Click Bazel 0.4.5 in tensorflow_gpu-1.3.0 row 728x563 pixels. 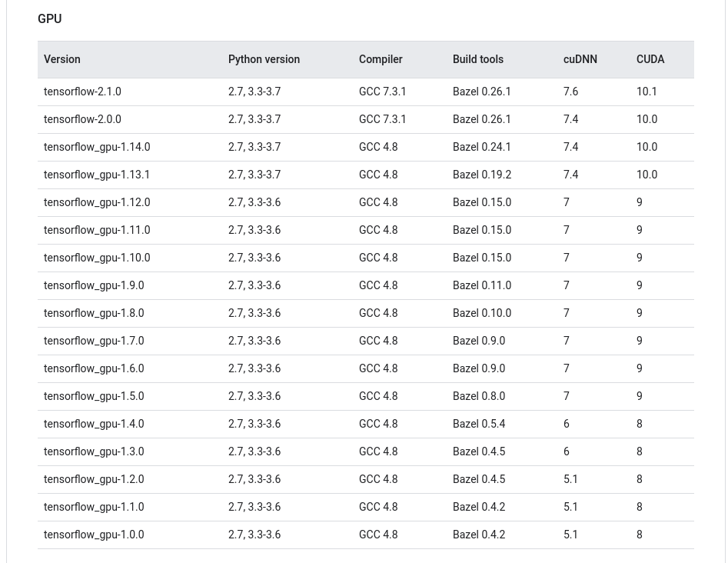pos(479,451)
